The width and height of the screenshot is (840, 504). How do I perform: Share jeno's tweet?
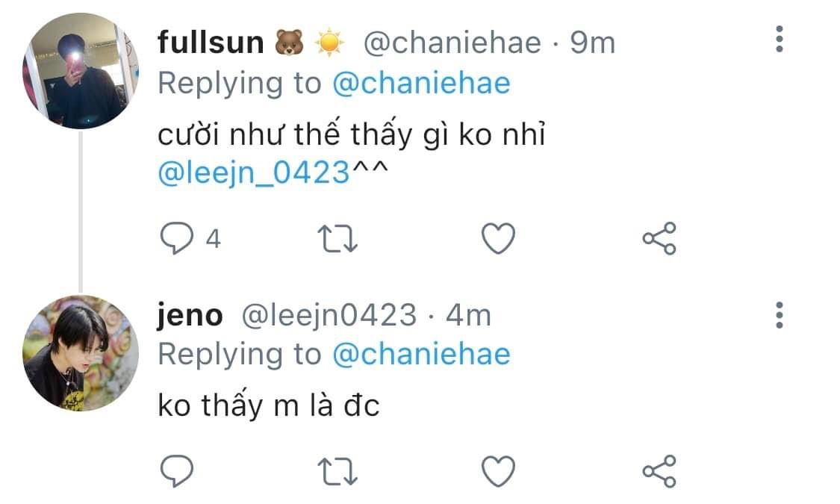pos(659,470)
